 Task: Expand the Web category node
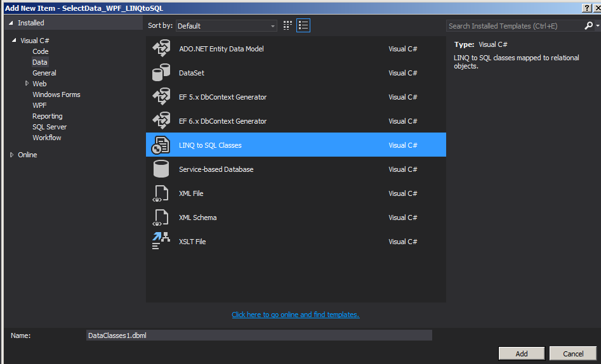click(x=27, y=84)
